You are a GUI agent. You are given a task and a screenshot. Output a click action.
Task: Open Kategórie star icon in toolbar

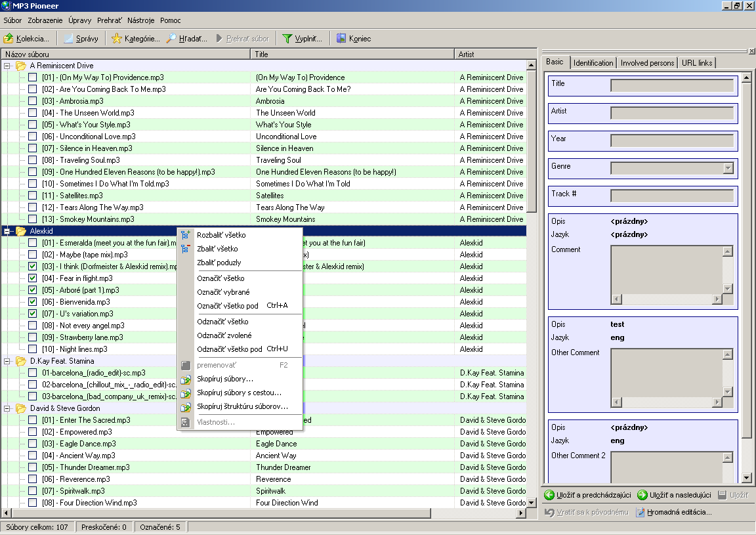click(x=117, y=39)
